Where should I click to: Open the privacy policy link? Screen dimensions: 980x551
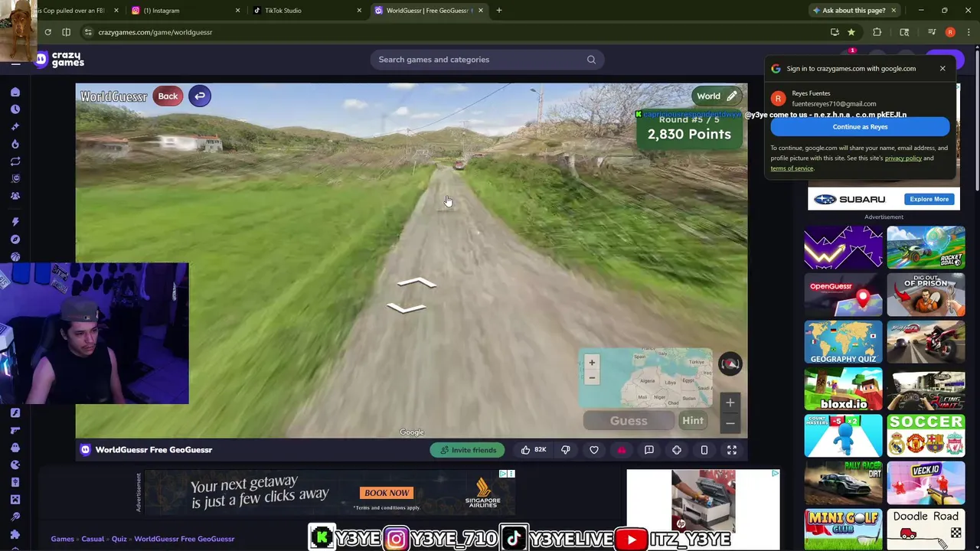coord(903,158)
